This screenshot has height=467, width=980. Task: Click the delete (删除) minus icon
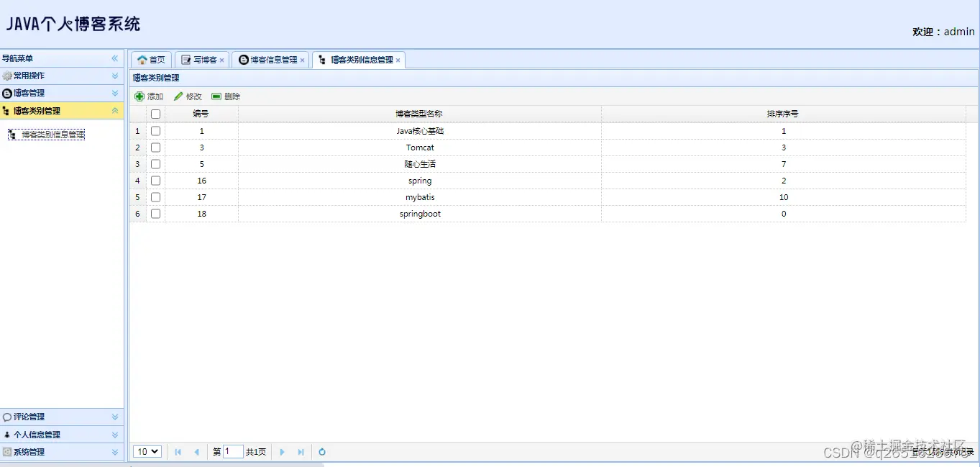click(216, 96)
